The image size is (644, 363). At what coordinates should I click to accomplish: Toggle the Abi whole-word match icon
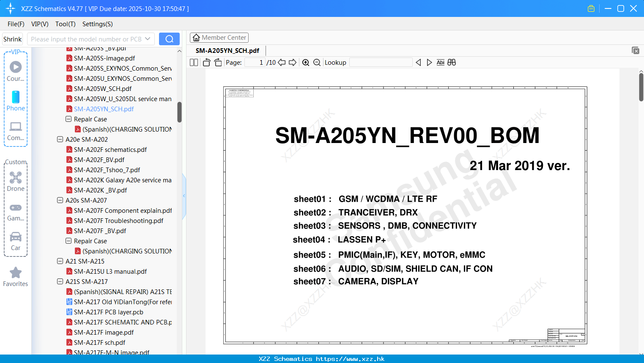point(440,63)
